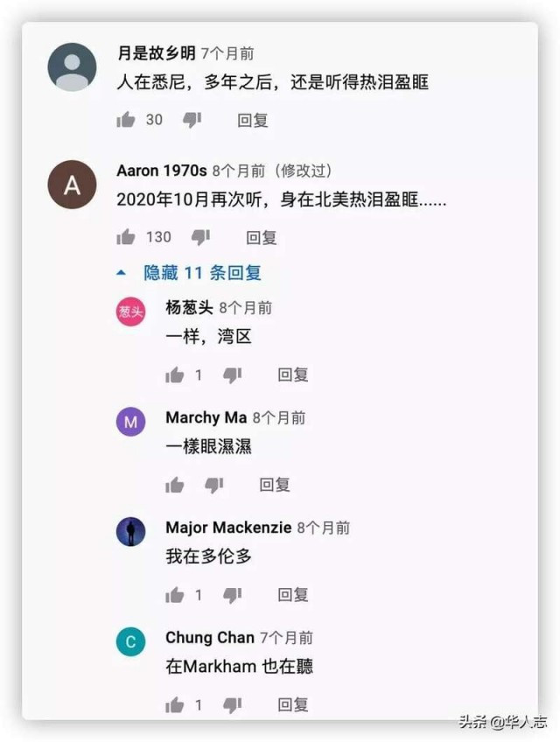Like Chung Chan's reply about Markham
This screenshot has height=742, width=560.
coord(175,705)
